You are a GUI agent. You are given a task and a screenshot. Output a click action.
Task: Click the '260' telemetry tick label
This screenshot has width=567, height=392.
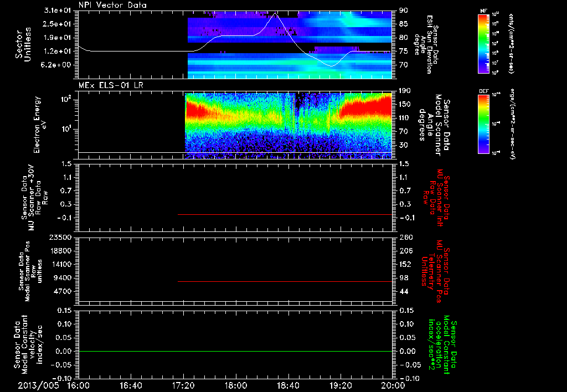click(x=406, y=237)
